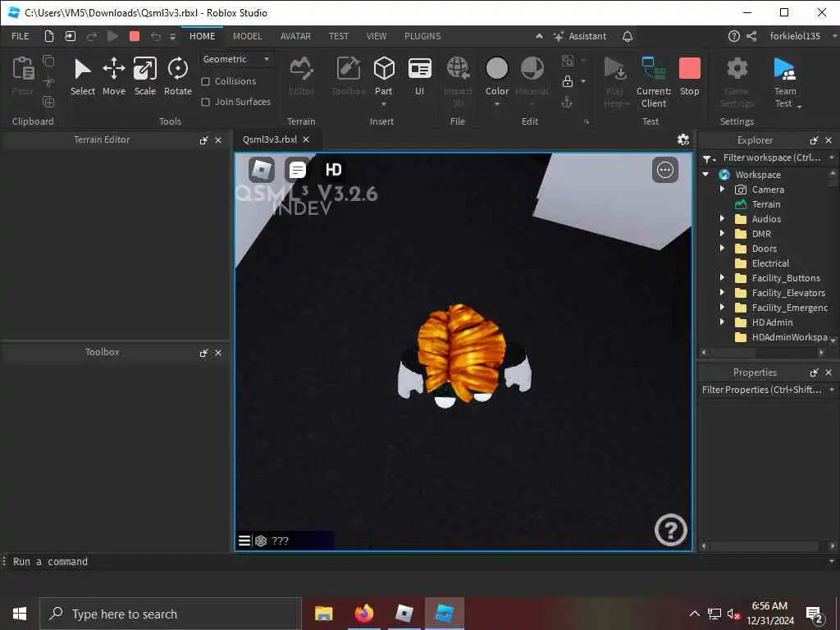Pick the Rotate tool
The image size is (840, 630).
(178, 77)
